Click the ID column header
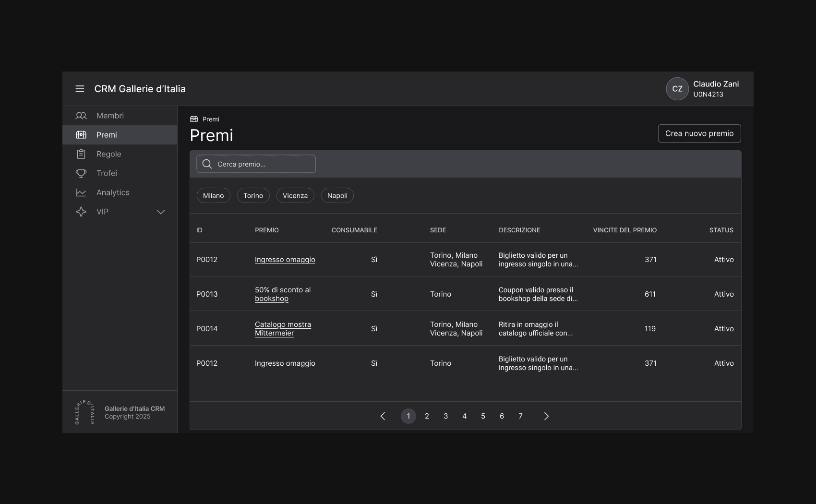The width and height of the screenshot is (816, 504). [x=199, y=230]
